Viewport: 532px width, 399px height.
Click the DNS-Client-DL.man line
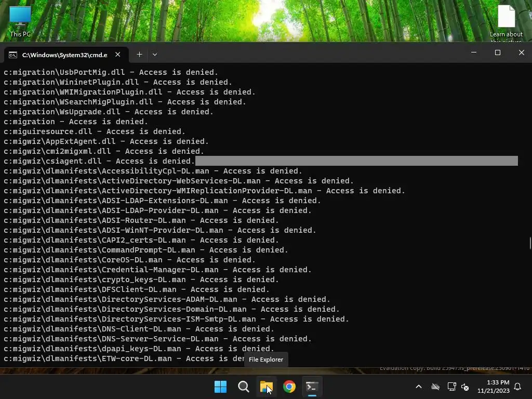pos(139,329)
